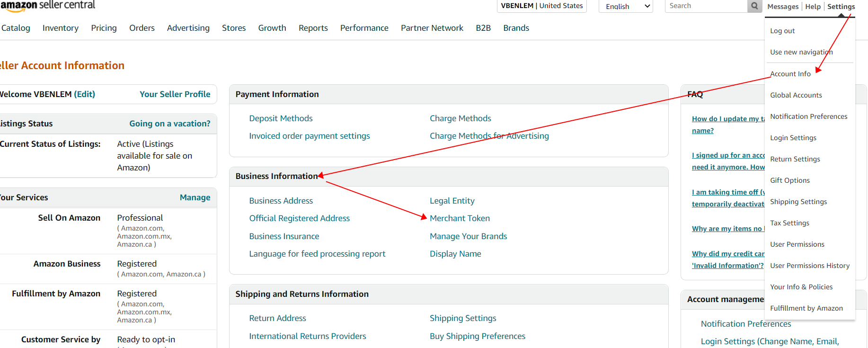Open the Reports navigation menu

pos(313,28)
